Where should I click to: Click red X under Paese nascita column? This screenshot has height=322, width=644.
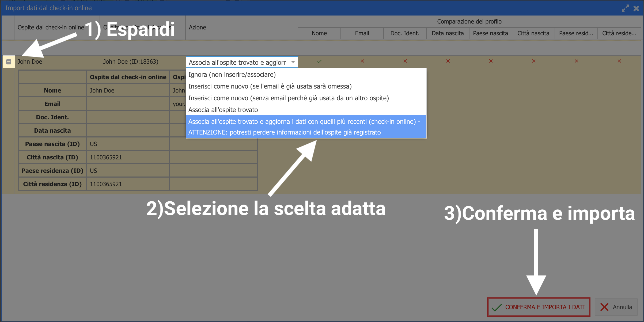(x=491, y=61)
